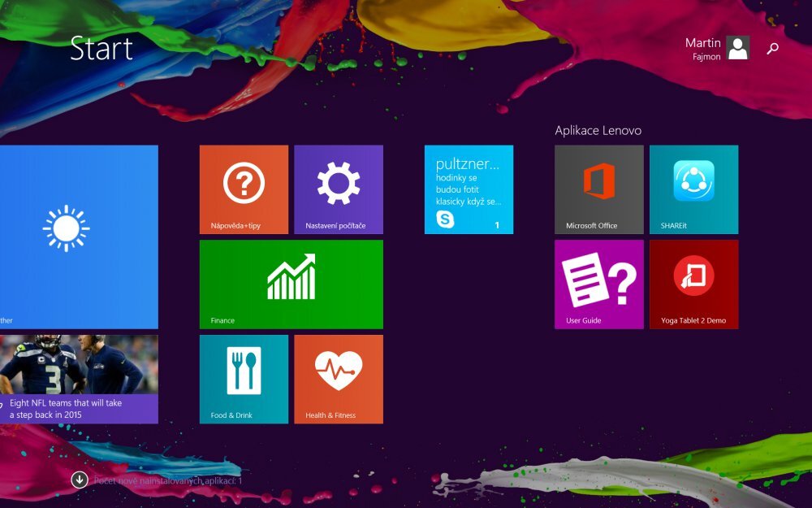Expand to the Apps view with the down arrow
The image size is (812, 508).
tap(79, 480)
